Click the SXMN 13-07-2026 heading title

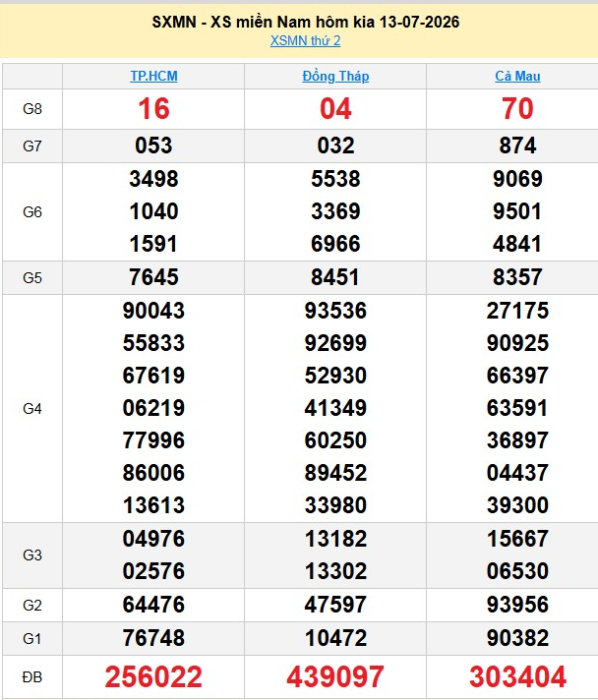point(306,22)
